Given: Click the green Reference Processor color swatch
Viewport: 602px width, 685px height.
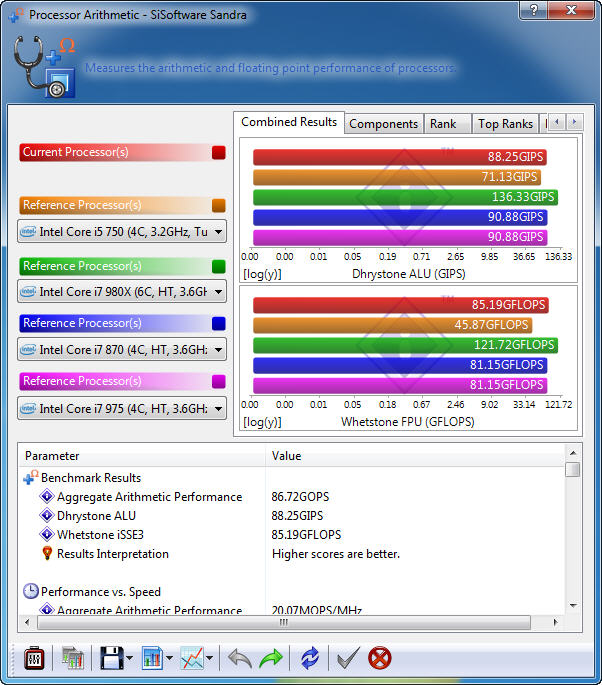Looking at the screenshot, I should 218,266.
